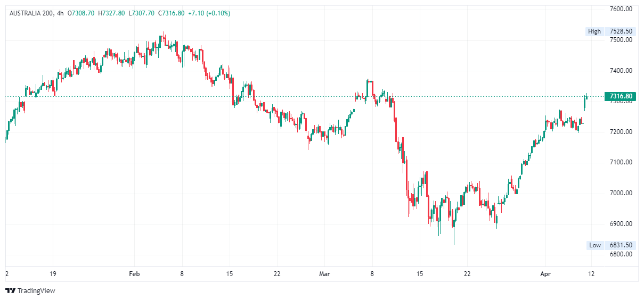This screenshot has height=300, width=644.
Task: Select the Mar label on time axis
Action: pyautogui.click(x=324, y=274)
